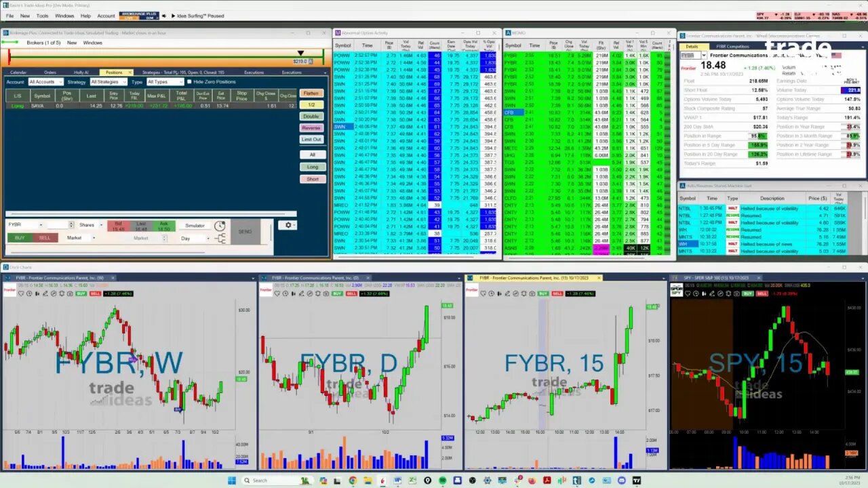
Task: Switch to the Orders tab
Action: (x=50, y=72)
